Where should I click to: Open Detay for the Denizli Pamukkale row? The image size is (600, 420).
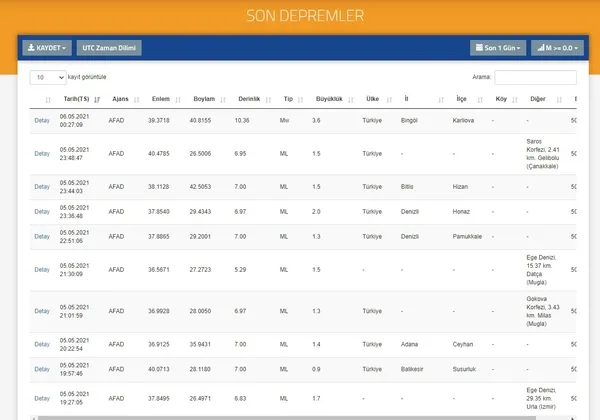click(42, 237)
